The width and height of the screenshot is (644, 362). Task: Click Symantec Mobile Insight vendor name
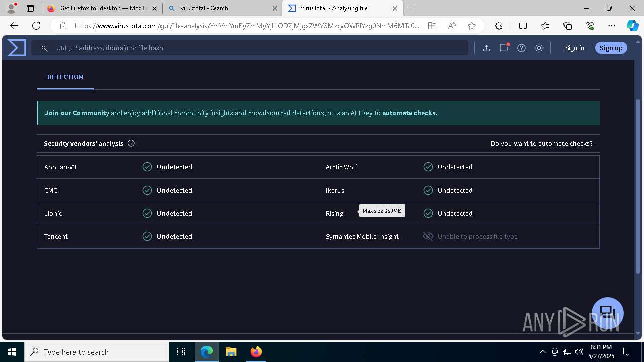(362, 236)
